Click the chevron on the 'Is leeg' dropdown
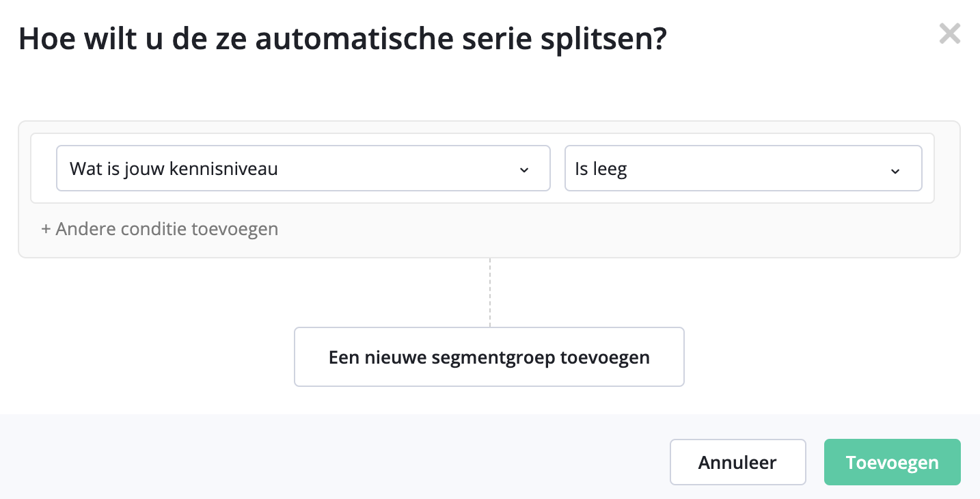980x499 pixels. tap(895, 172)
